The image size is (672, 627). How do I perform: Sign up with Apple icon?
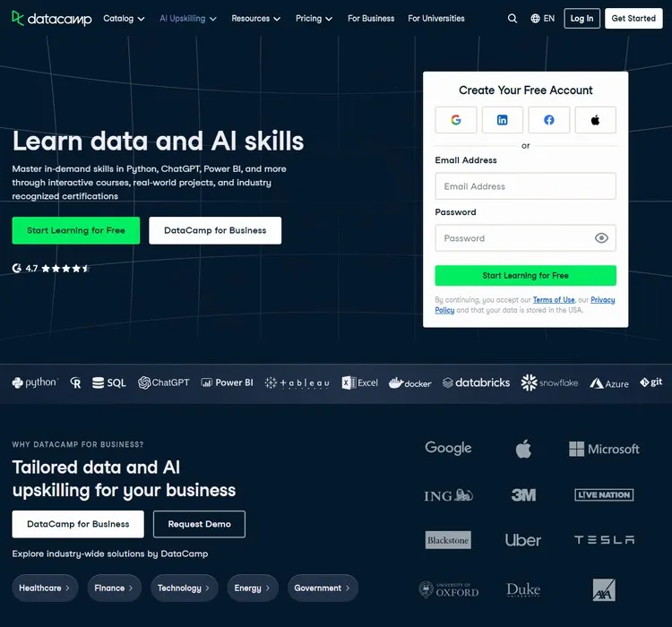point(595,120)
